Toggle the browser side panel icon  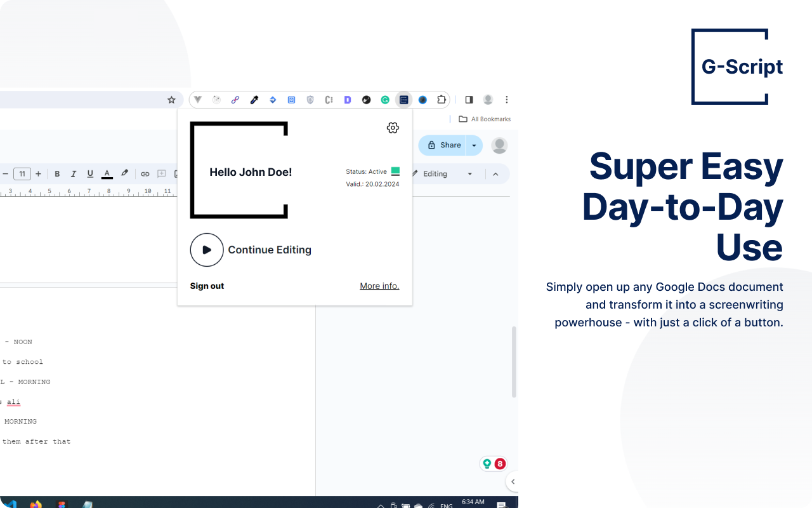click(x=469, y=100)
